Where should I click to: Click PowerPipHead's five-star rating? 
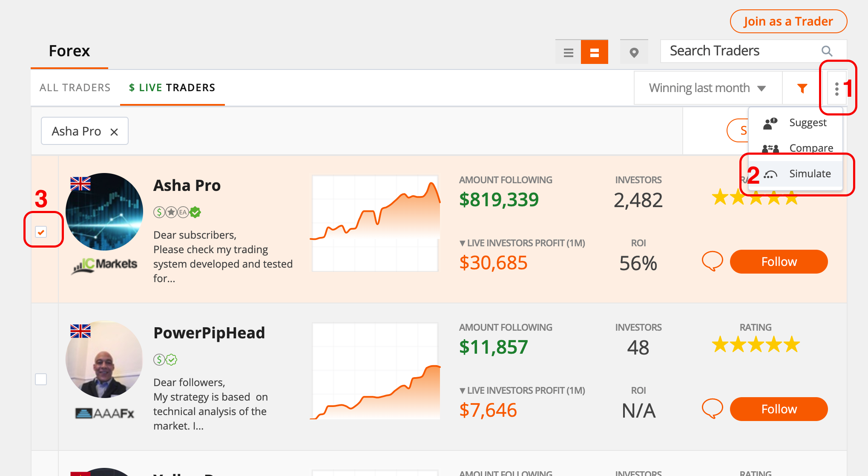(x=756, y=345)
